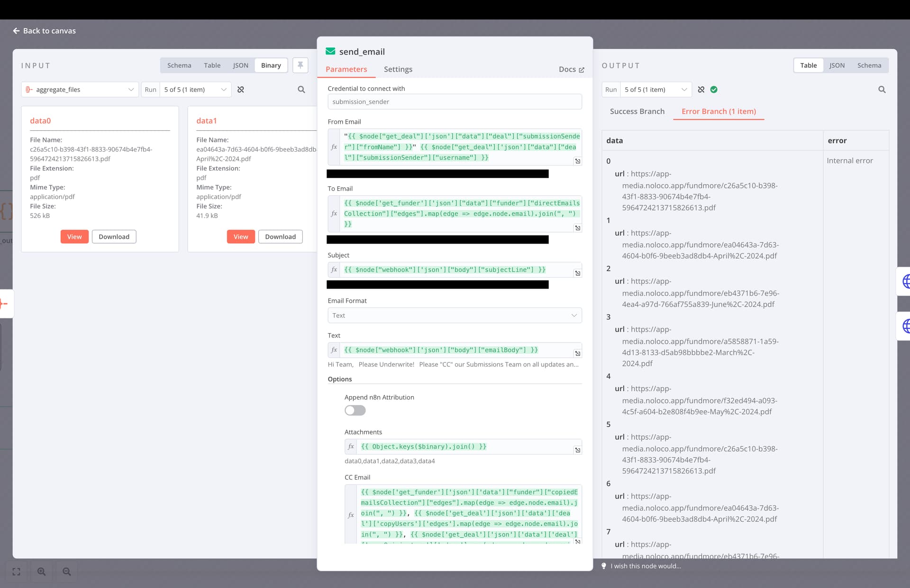The image size is (910, 588).
Task: Switch to Settings tab
Action: click(x=398, y=69)
